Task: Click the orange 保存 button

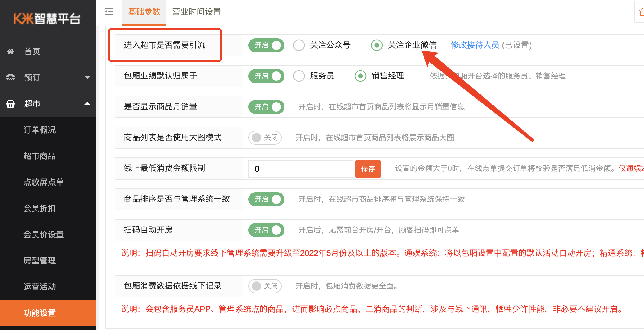Action: (x=368, y=169)
